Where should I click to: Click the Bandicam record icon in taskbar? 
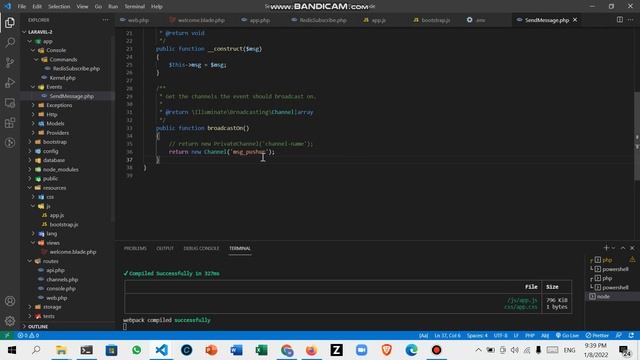[436, 350]
